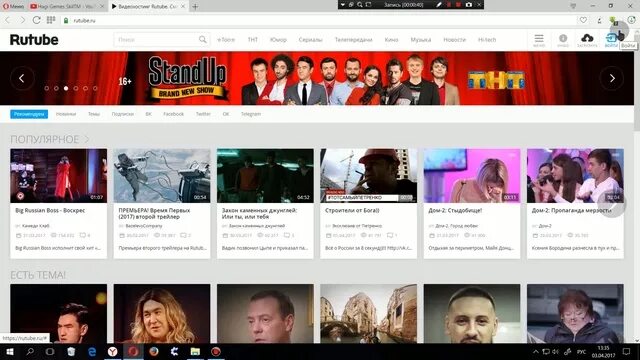This screenshot has height=360, width=640.
Task: Open Opera speed dial grid icon
Action: pyautogui.click(x=51, y=20)
